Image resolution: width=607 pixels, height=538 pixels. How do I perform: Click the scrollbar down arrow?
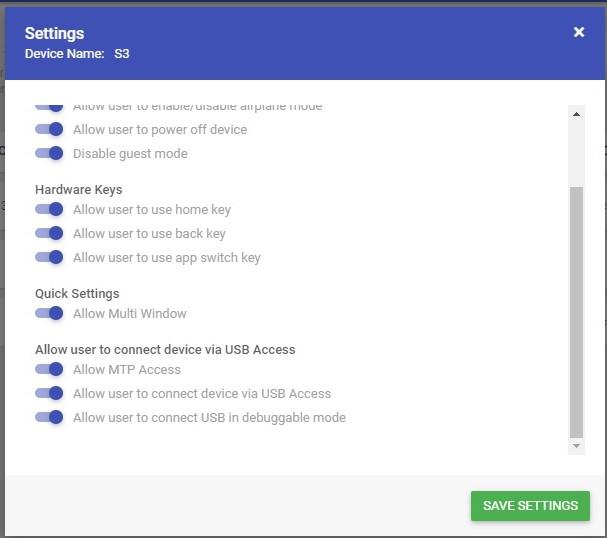point(576,446)
